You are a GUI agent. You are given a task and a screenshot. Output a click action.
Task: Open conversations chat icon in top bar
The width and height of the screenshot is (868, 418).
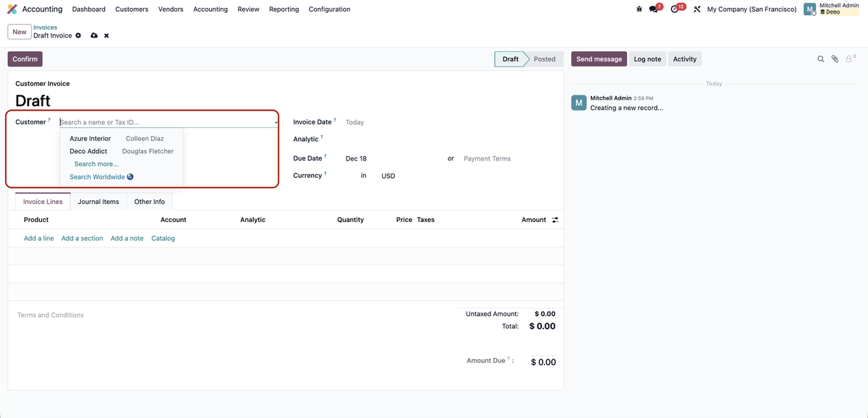(x=654, y=9)
